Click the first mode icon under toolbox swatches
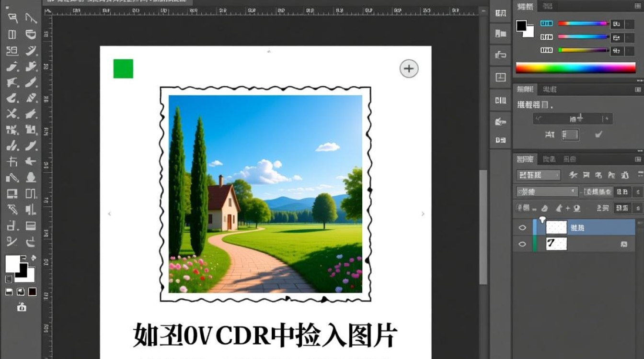 pos(9,292)
